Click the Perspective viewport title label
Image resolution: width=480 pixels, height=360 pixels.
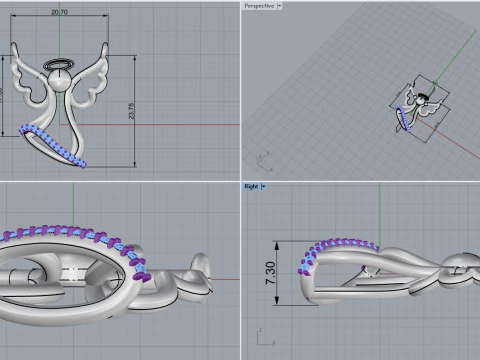pos(259,6)
